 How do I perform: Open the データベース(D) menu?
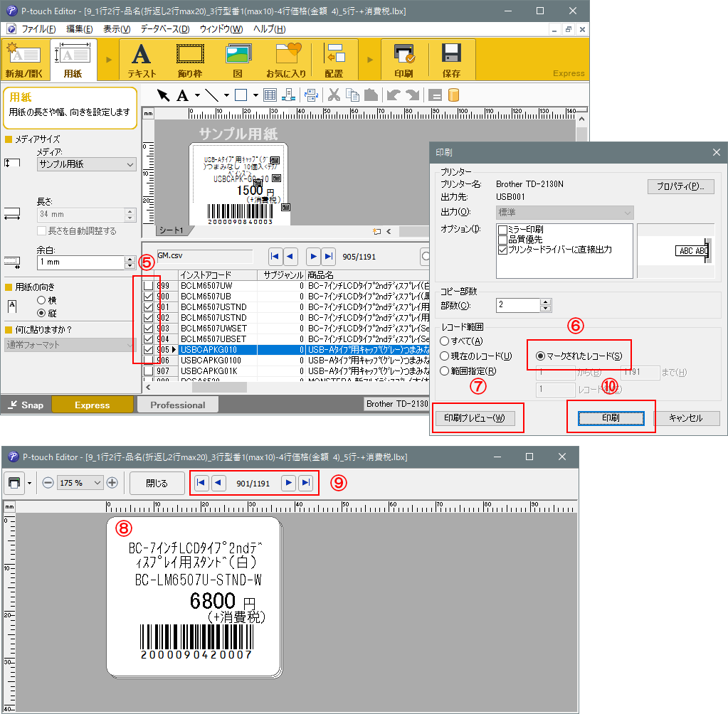point(165,29)
